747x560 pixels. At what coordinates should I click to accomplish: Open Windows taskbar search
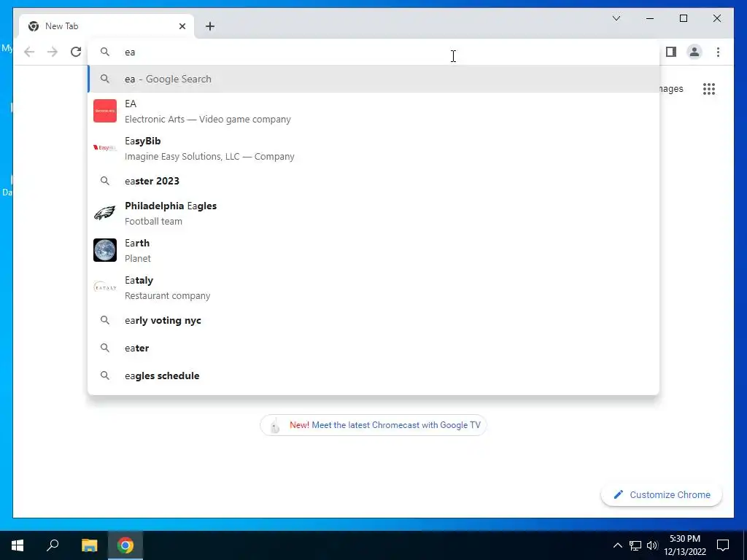click(x=53, y=545)
